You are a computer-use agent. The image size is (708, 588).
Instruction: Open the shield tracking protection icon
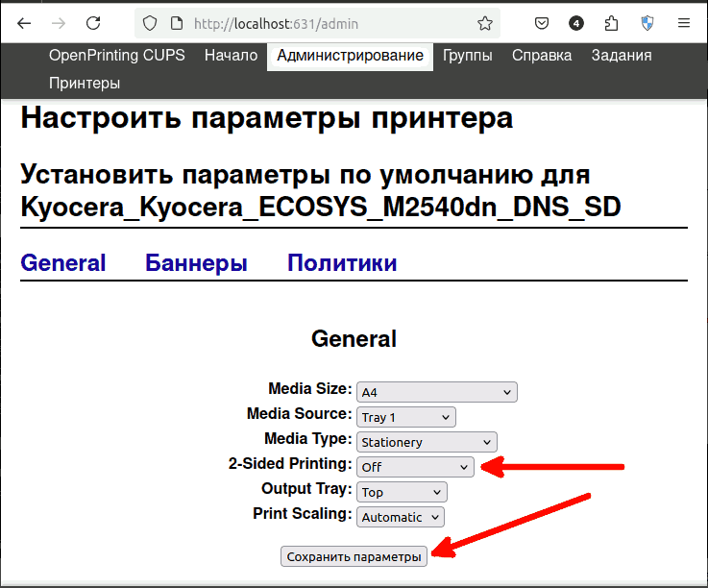(x=150, y=23)
